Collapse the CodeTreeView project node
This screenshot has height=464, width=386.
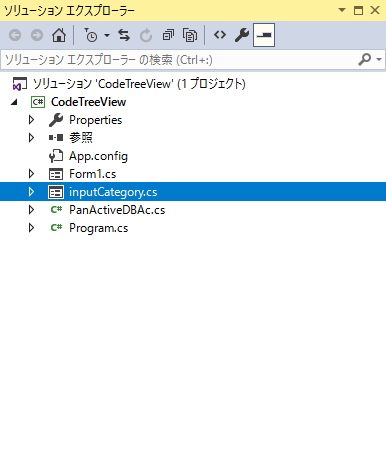[x=14, y=102]
